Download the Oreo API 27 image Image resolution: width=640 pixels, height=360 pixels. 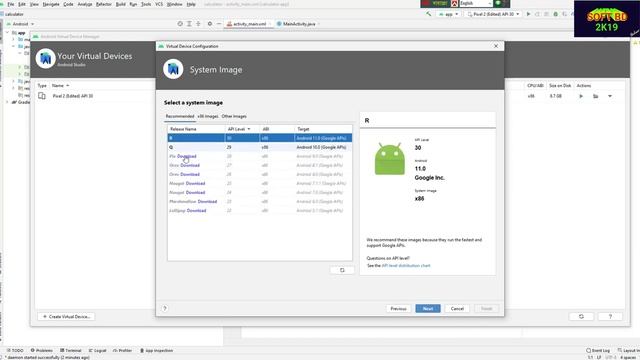pyautogui.click(x=190, y=165)
